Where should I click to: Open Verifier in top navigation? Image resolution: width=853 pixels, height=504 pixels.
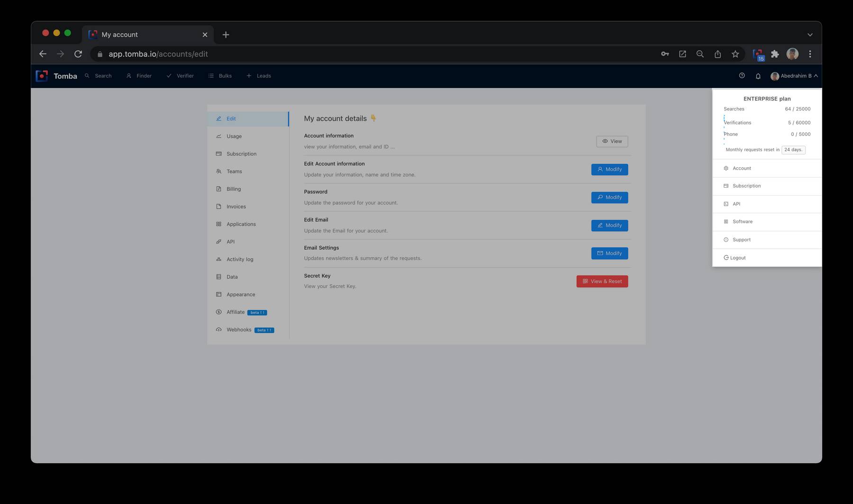click(x=180, y=76)
